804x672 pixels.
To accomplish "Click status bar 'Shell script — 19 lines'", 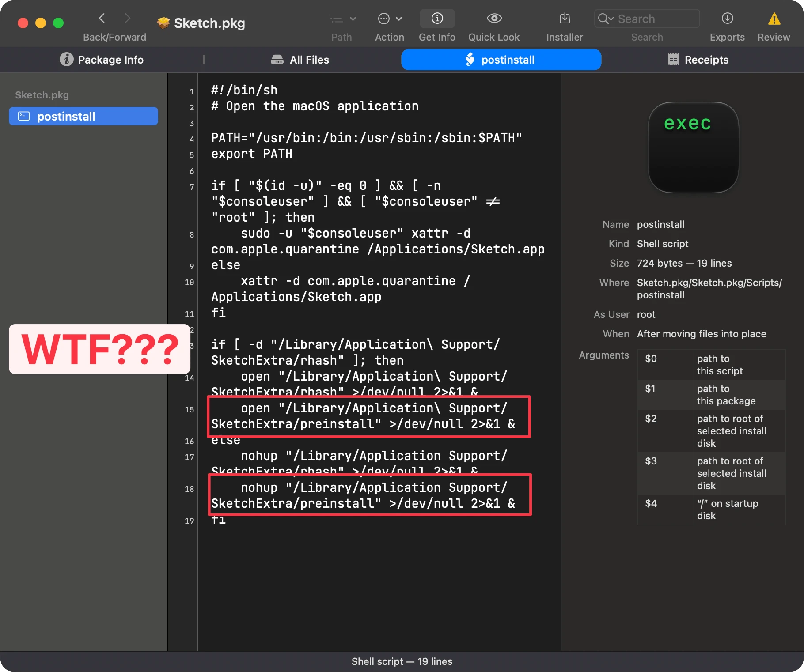I will (402, 661).
